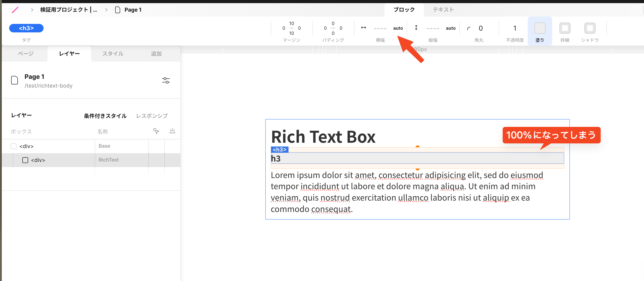Edit the right padding value 0
Image resolution: width=644 pixels, height=281 pixels.
[341, 28]
